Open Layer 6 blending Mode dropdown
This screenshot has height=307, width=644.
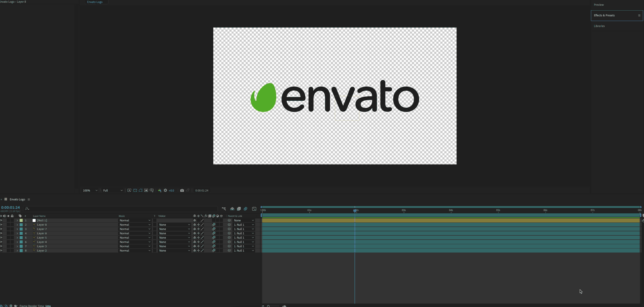tap(135, 233)
